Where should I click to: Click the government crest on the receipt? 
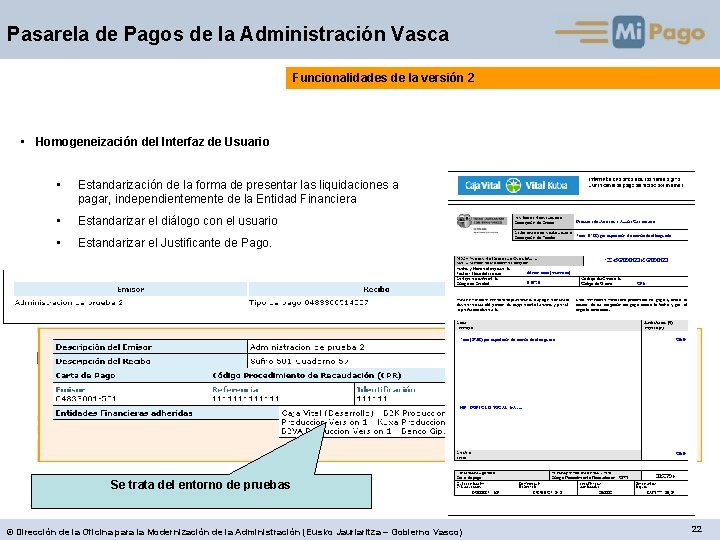click(464, 221)
